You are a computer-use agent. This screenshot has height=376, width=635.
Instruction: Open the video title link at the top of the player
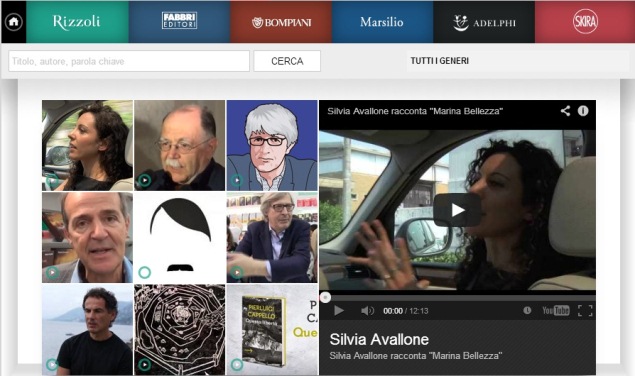click(x=415, y=111)
